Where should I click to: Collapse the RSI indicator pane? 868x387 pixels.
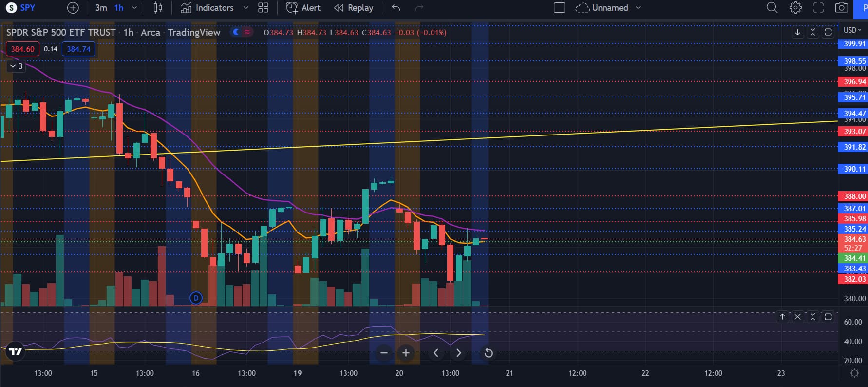[812, 317]
